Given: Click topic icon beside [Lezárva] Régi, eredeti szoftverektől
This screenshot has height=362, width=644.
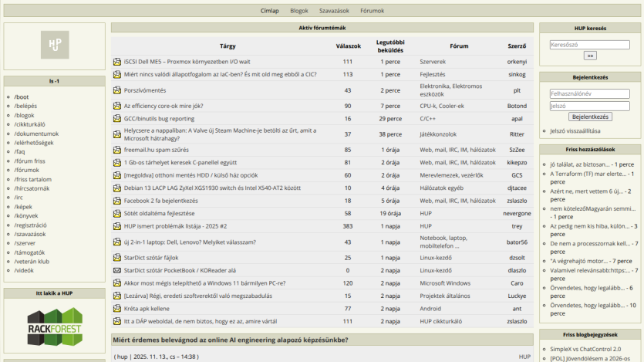Looking at the screenshot, I should click(x=117, y=296).
